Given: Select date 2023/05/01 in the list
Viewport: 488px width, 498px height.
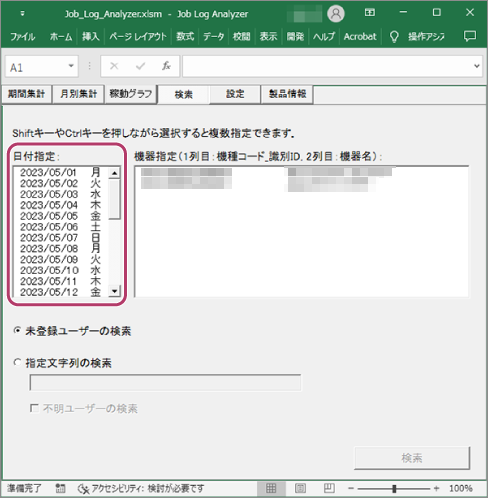Looking at the screenshot, I should pyautogui.click(x=61, y=172).
